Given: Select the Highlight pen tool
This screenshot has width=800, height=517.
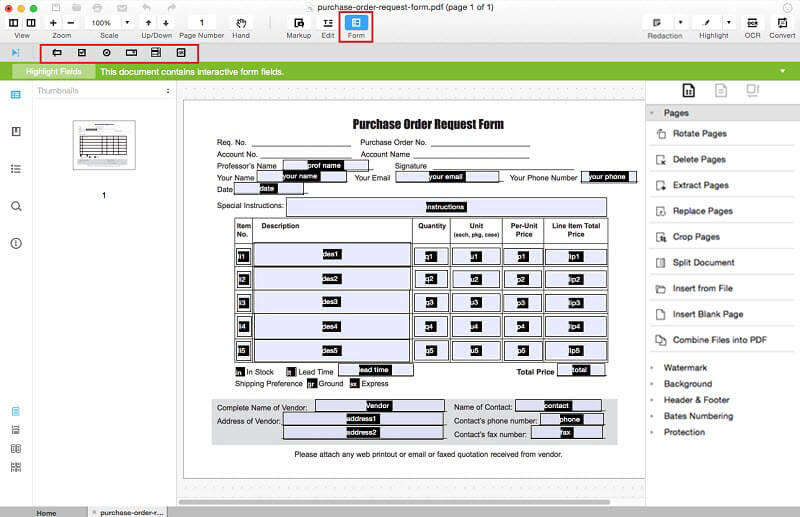Looking at the screenshot, I should click(x=706, y=23).
